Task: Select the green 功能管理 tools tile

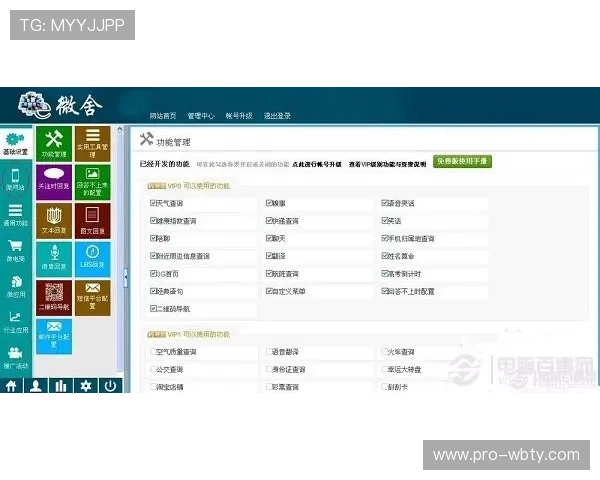Action: pyautogui.click(x=54, y=144)
